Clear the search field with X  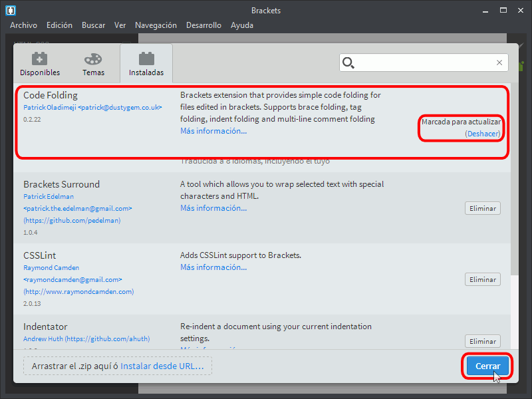pos(499,63)
